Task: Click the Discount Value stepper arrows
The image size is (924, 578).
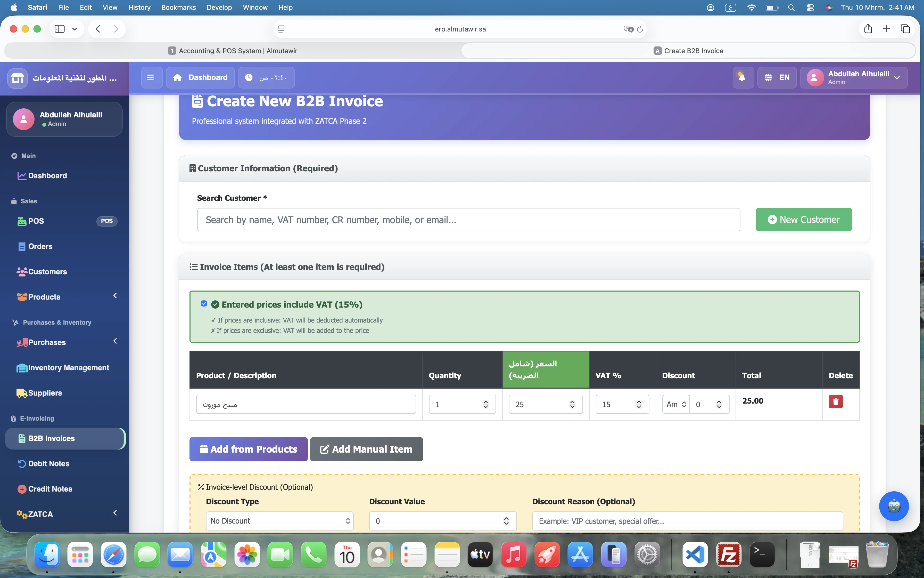Action: coord(506,521)
